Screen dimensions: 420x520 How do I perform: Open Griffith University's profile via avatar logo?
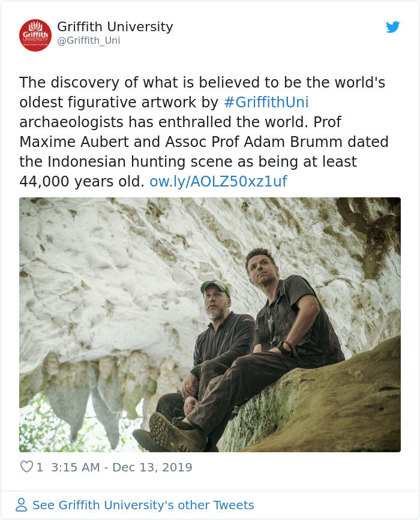coord(35,34)
